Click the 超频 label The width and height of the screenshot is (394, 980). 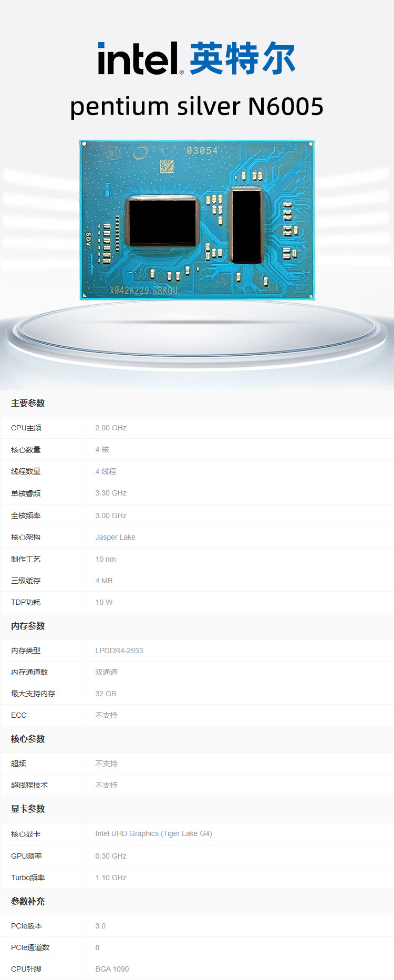18,764
